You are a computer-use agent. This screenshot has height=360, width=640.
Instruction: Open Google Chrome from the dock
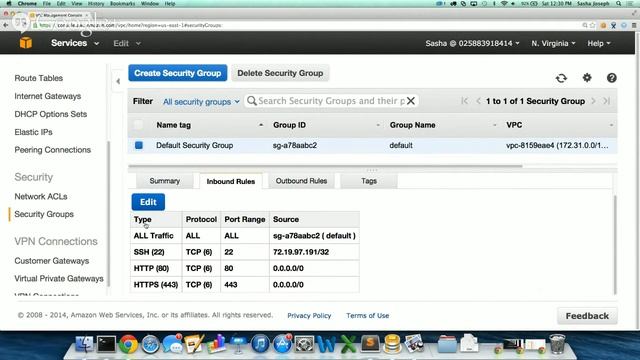pos(128,344)
